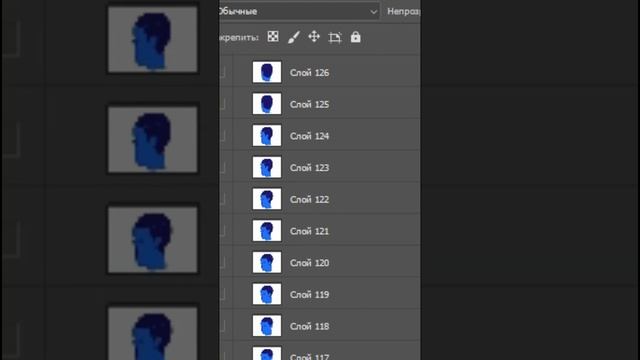The height and width of the screenshot is (360, 640).
Task: Lock all padlock icon
Action: (x=356, y=37)
